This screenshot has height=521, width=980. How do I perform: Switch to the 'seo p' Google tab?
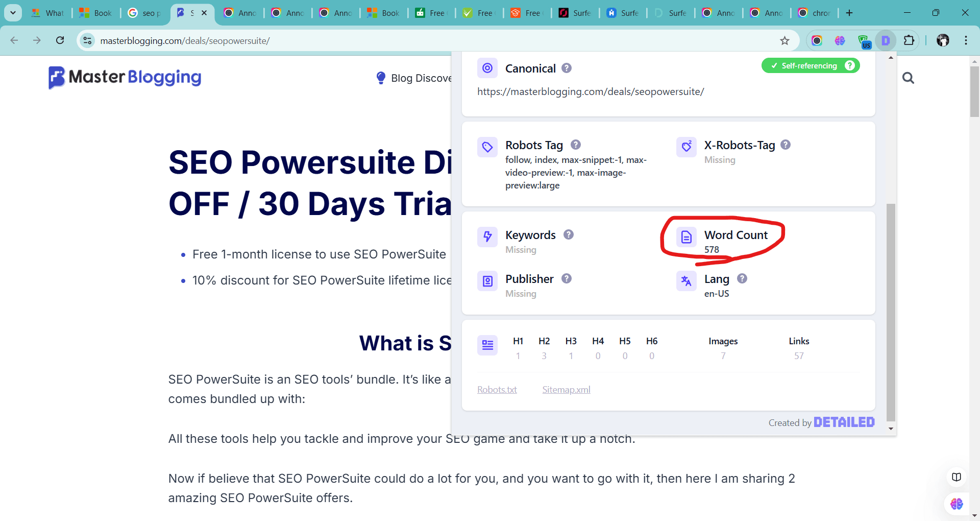(144, 13)
